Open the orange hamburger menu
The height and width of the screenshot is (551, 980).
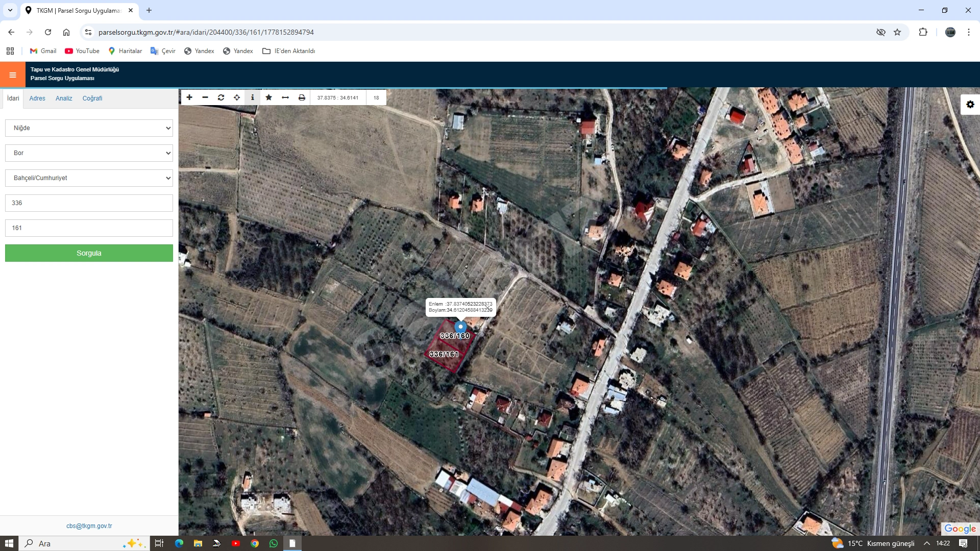tap(13, 75)
